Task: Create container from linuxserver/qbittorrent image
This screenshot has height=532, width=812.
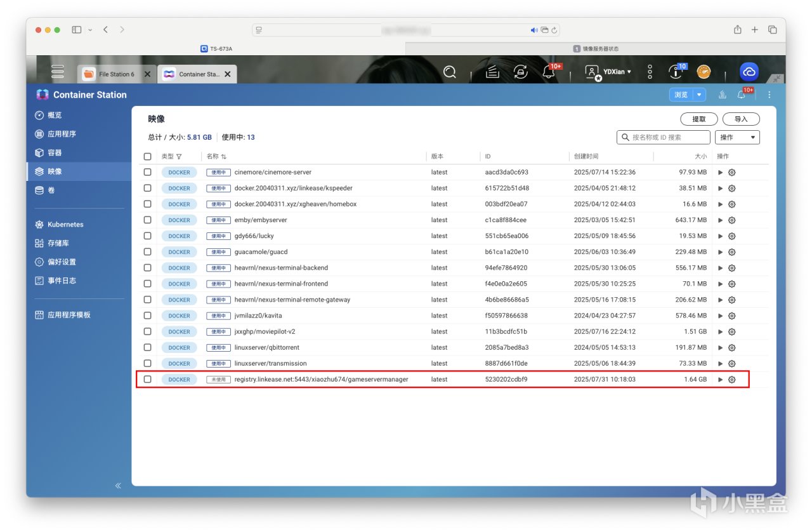Action: [720, 347]
